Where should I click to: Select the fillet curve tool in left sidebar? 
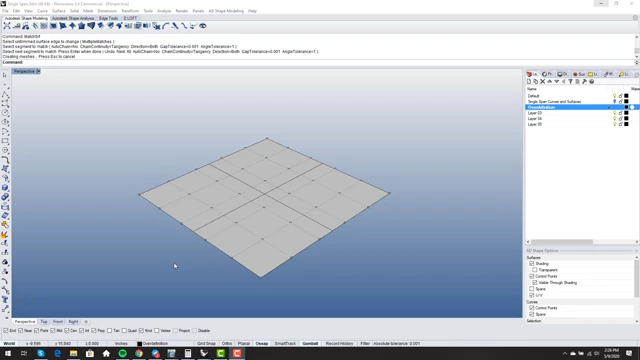5,160
